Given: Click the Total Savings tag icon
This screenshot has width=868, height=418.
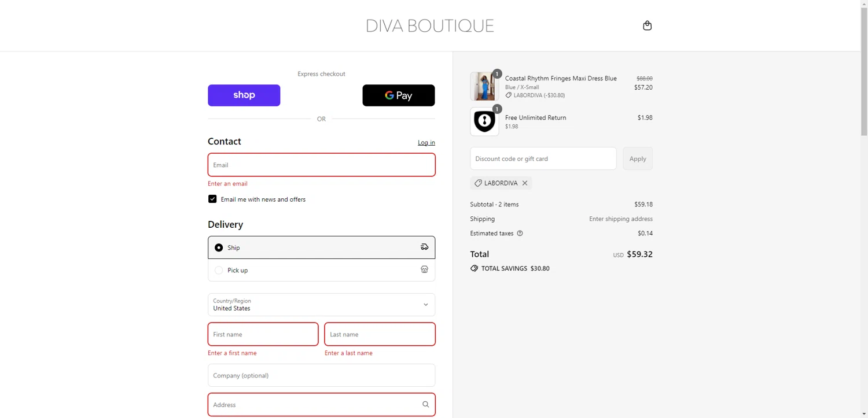Looking at the screenshot, I should 475,268.
